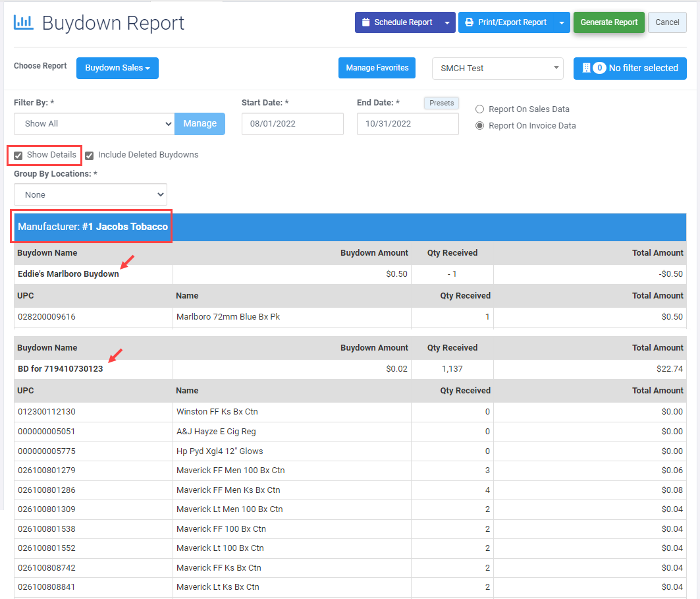The height and width of the screenshot is (599, 700).
Task: Click the $22.74 total amount value
Action: 670,369
